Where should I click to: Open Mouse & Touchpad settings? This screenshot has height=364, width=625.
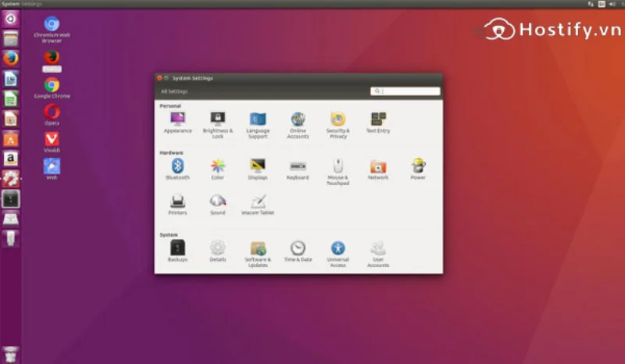pyautogui.click(x=338, y=172)
